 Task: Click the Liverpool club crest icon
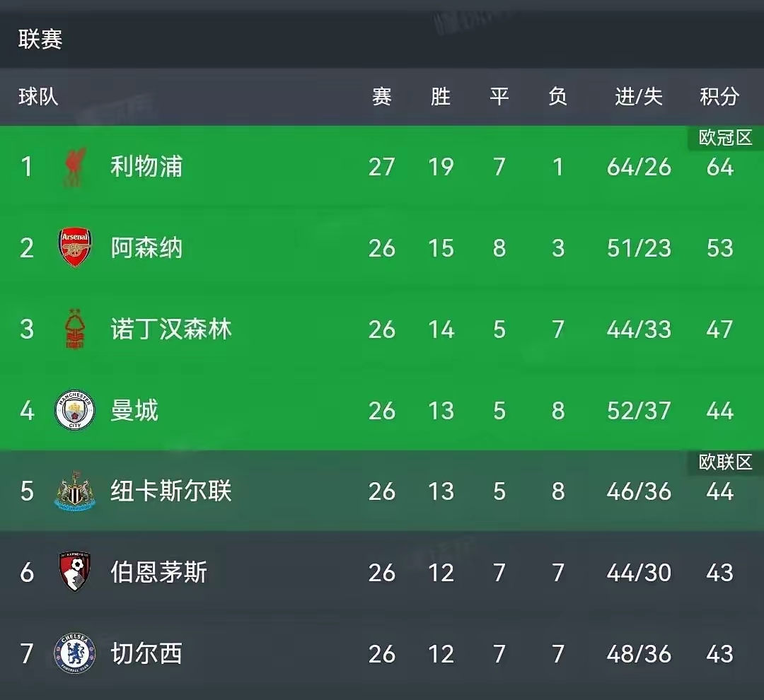(74, 168)
